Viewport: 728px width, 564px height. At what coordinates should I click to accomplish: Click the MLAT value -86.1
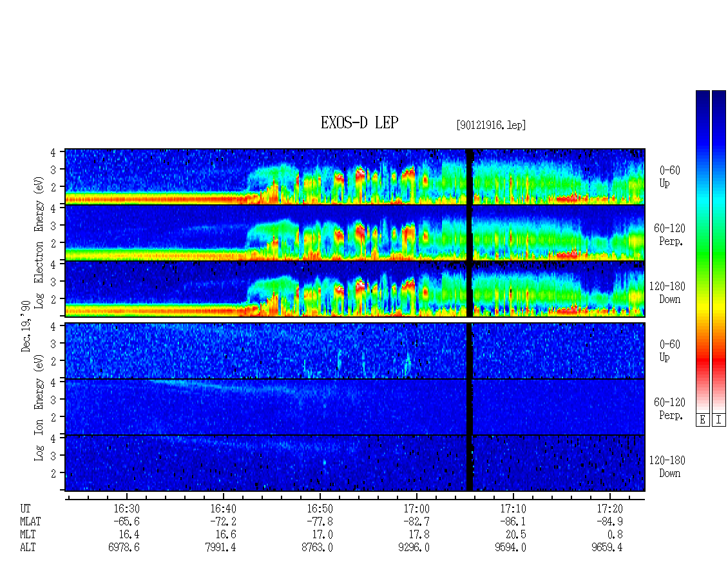click(x=513, y=521)
